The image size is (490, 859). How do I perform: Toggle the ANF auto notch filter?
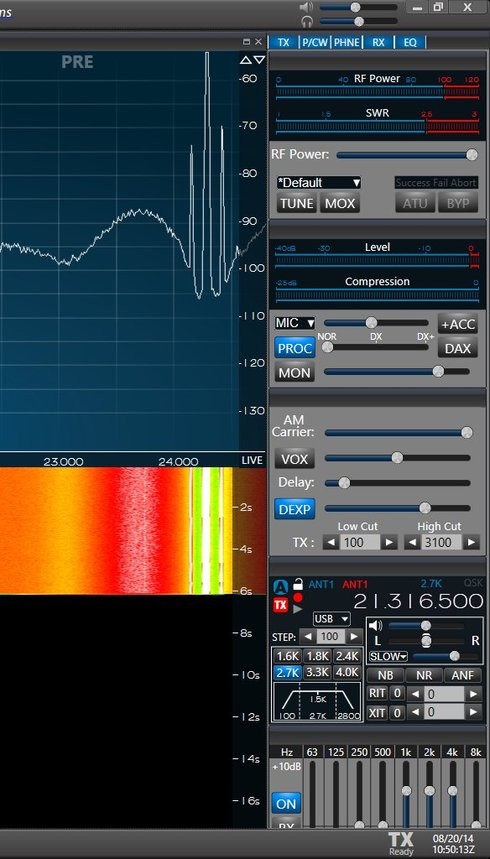463,676
